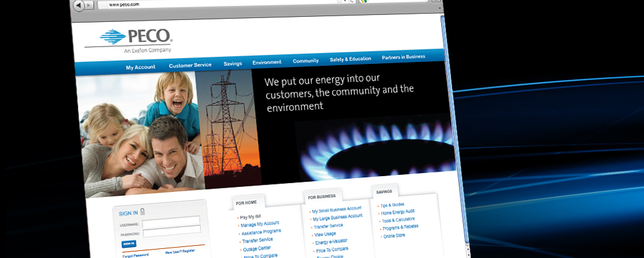Click the Assistance Programs link

tap(261, 233)
